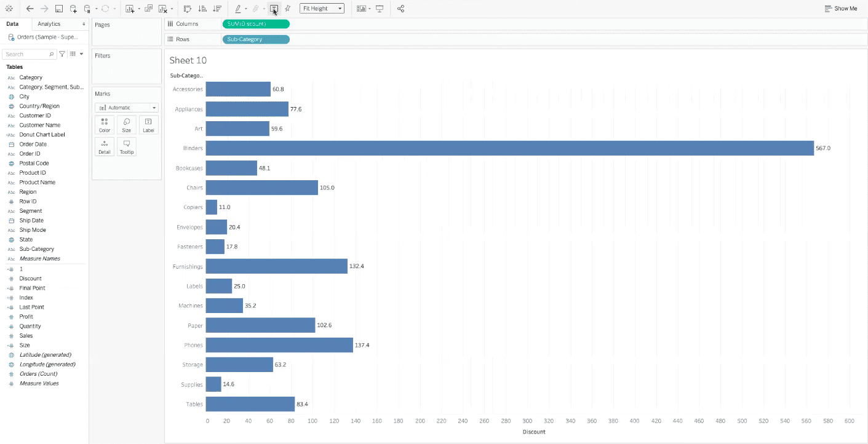Select the SUM(Discount) pill on Columns
This screenshot has width=868, height=444.
(255, 23)
